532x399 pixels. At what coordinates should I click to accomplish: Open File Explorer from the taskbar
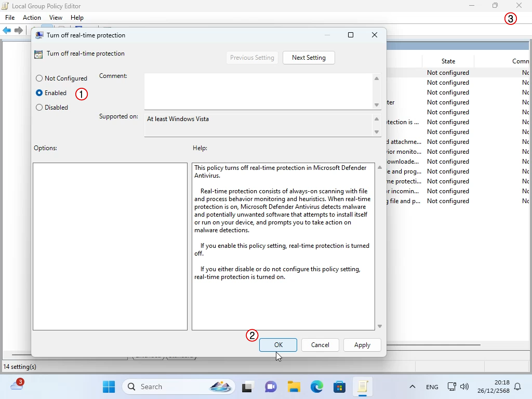click(294, 387)
